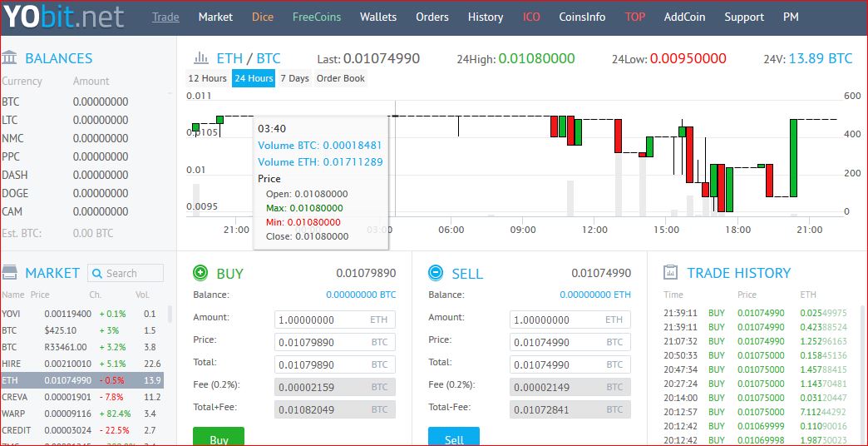This screenshot has width=868, height=446.
Task: Open FreeCoins page
Action: click(x=317, y=17)
